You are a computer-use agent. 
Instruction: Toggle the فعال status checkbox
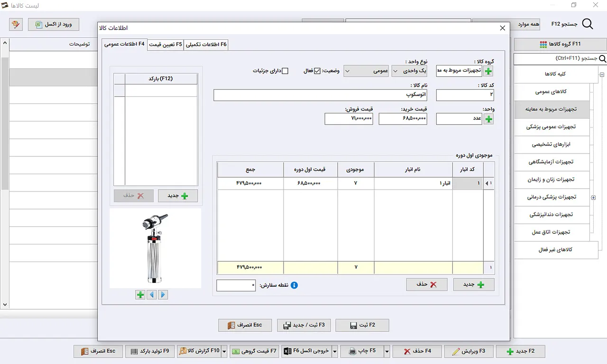click(317, 71)
